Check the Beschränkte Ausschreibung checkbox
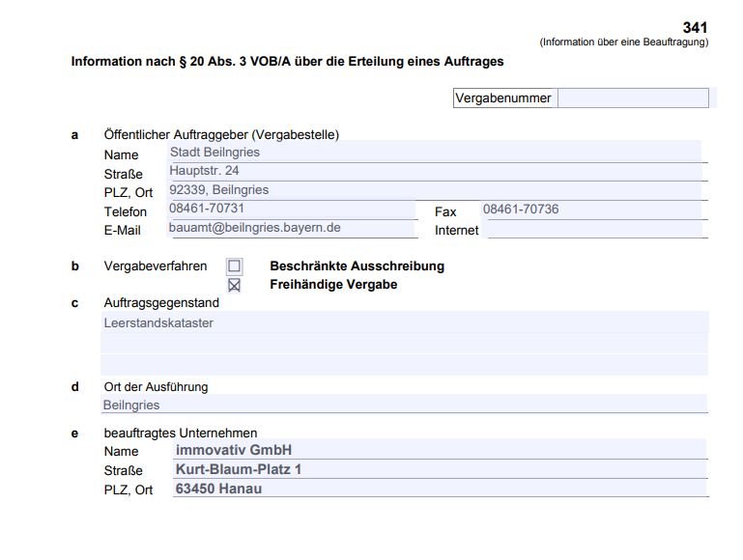The image size is (743, 560). click(234, 266)
